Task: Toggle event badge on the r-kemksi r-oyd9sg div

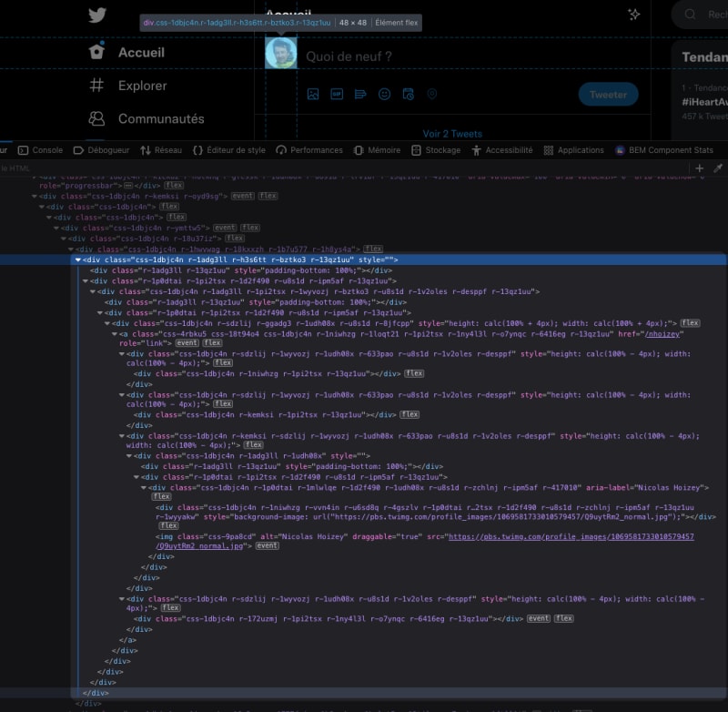Action: (242, 196)
